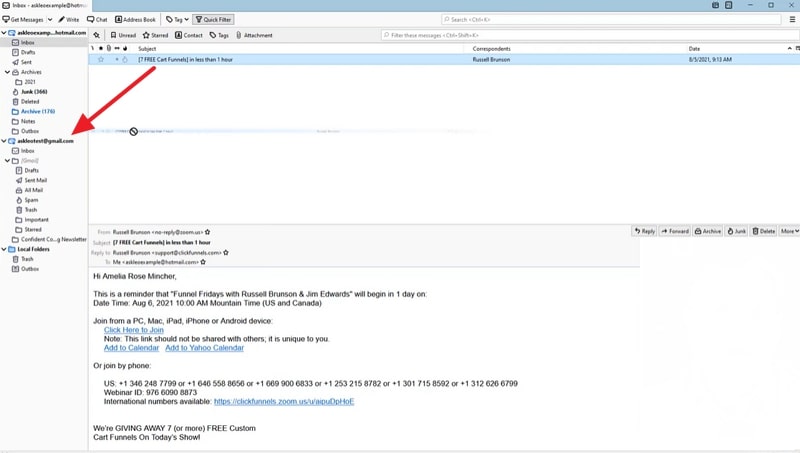Filter messages by Attachment
Viewport: 800px width, 453px height.
coord(254,35)
